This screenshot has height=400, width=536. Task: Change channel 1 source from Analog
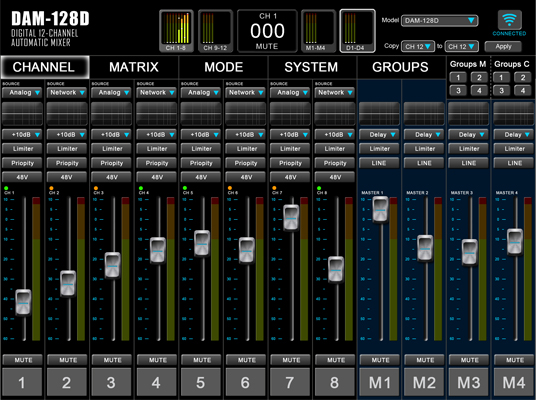22,93
